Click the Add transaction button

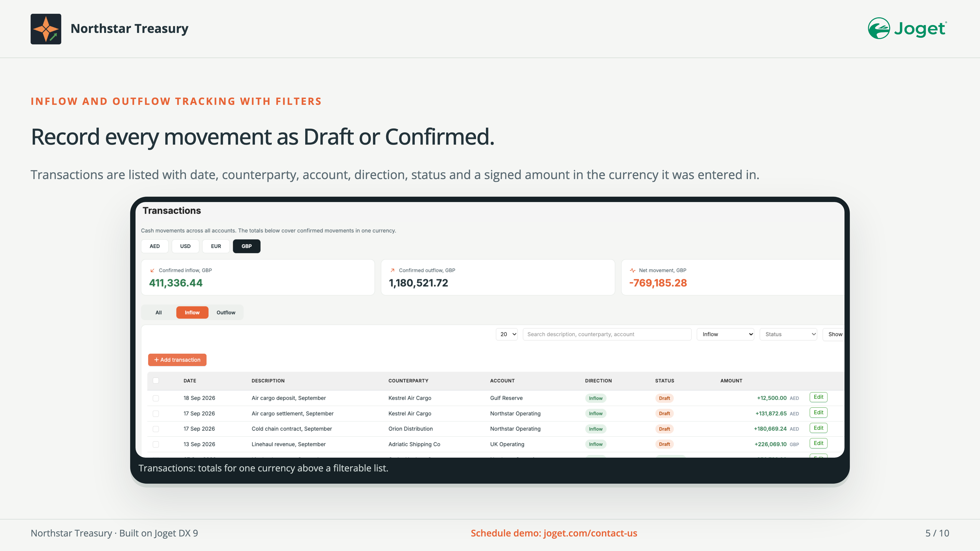[177, 360]
